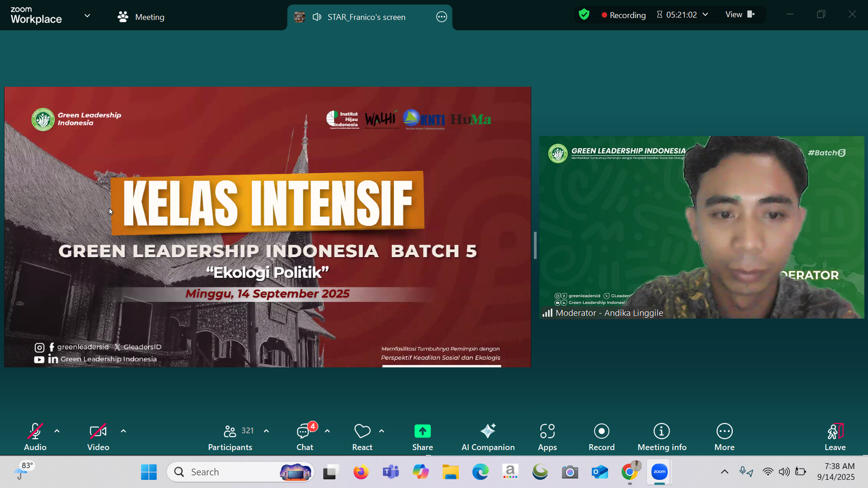Open options on STAR_Franico's screen tab

point(441,17)
